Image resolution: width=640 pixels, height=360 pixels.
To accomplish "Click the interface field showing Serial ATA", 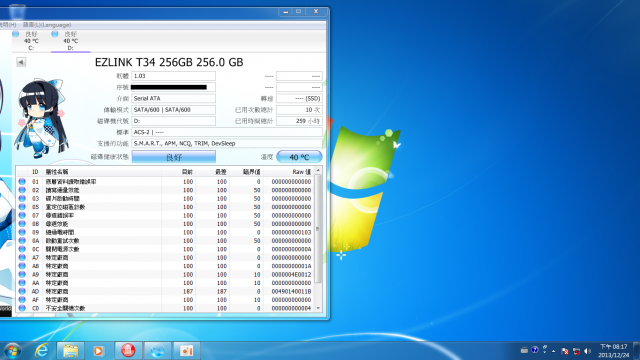I will 173,98.
